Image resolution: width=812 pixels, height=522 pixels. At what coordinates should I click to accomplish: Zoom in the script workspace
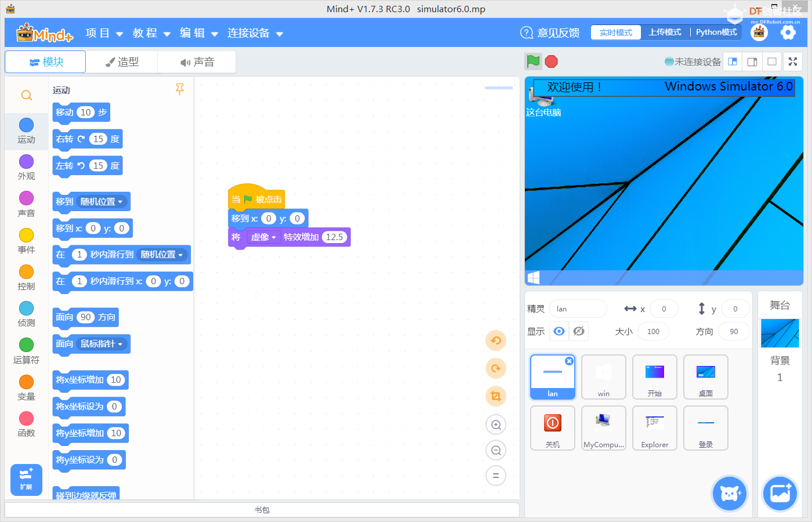(496, 425)
